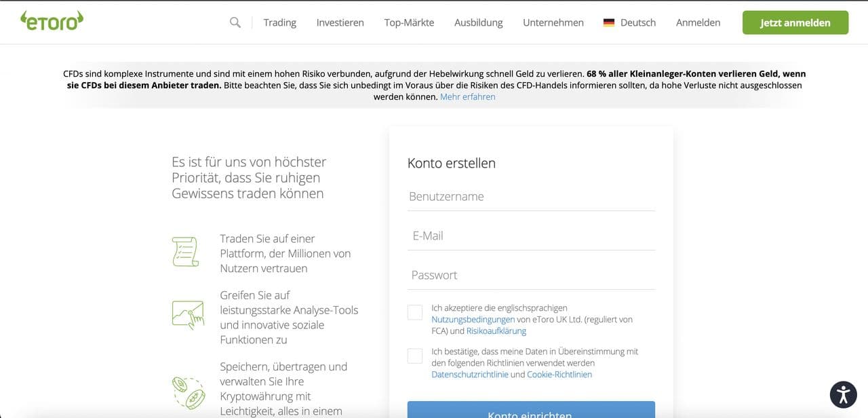This screenshot has width=868, height=418.
Task: Click the Anmelden login link
Action: (698, 22)
